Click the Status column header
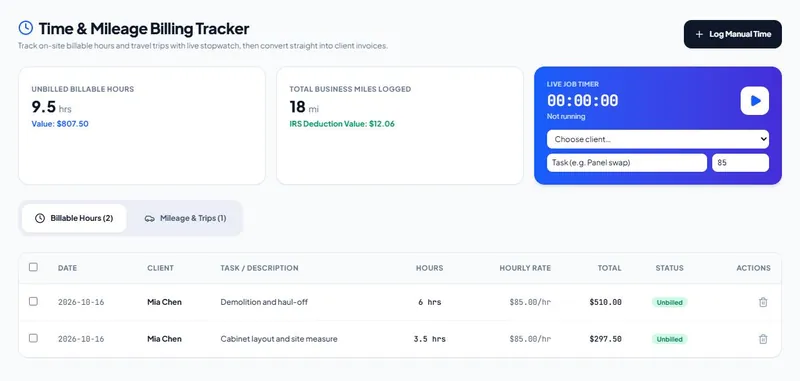This screenshot has height=381, width=800. pos(669,268)
